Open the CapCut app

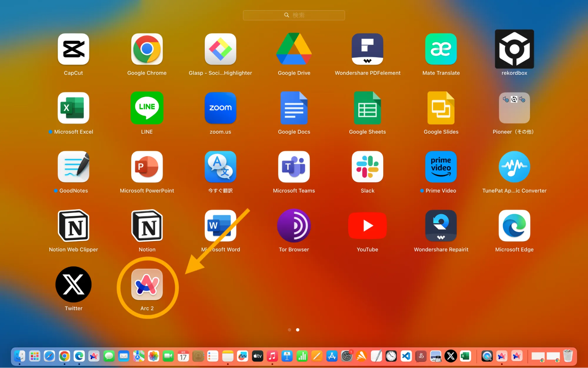click(x=73, y=49)
